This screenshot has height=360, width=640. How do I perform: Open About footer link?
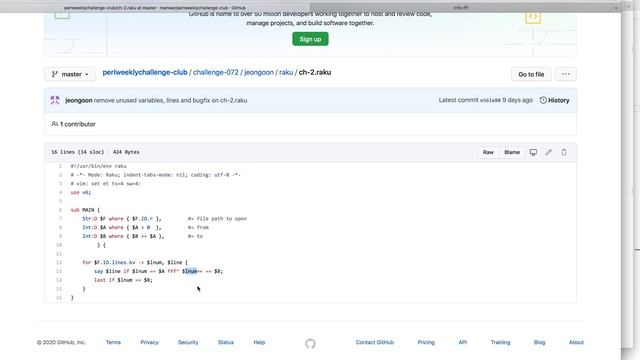coord(576,342)
